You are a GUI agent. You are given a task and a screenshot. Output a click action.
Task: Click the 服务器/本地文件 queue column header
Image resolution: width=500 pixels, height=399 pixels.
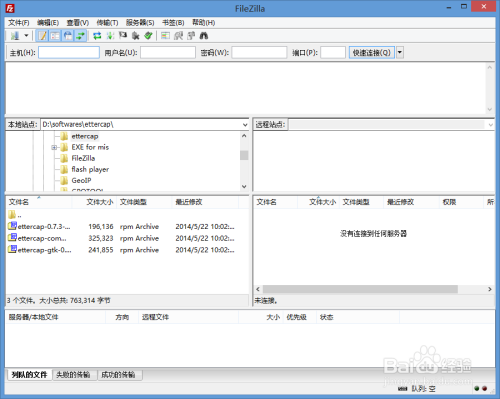[56, 317]
